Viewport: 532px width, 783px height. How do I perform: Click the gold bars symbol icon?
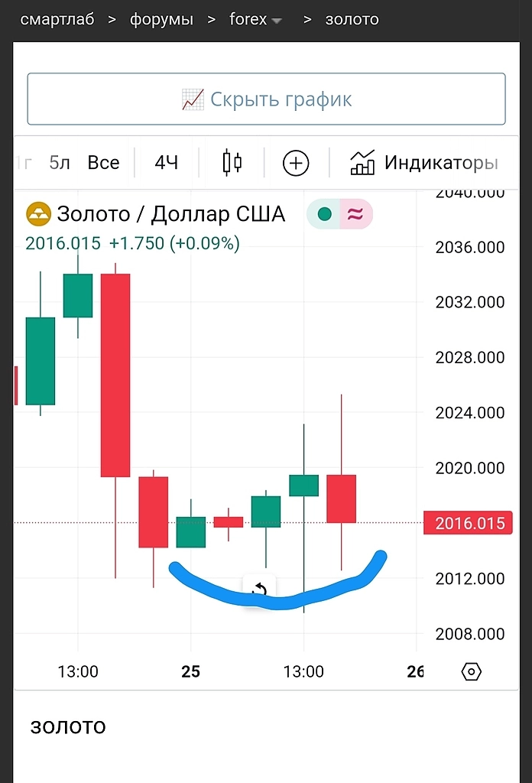point(38,214)
